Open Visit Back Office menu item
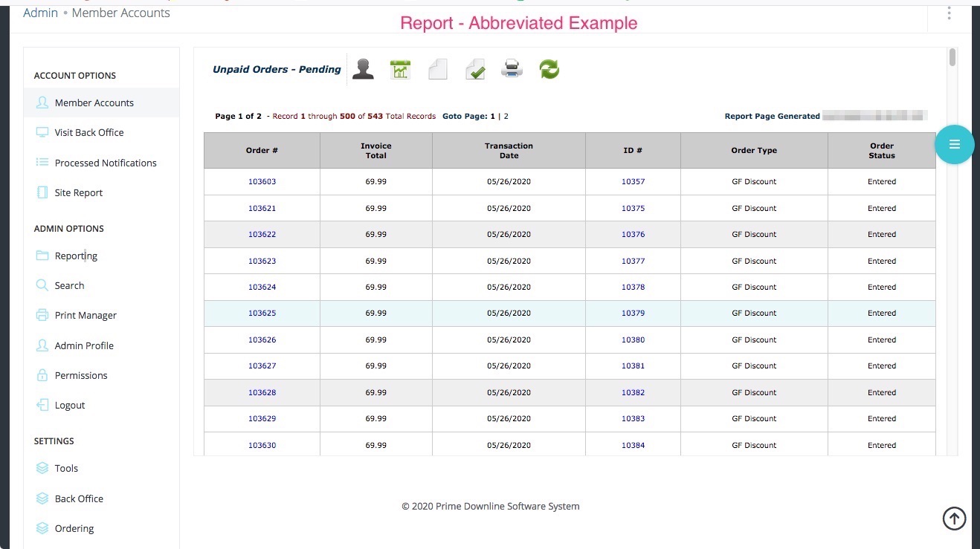Image resolution: width=980 pixels, height=549 pixels. tap(89, 132)
